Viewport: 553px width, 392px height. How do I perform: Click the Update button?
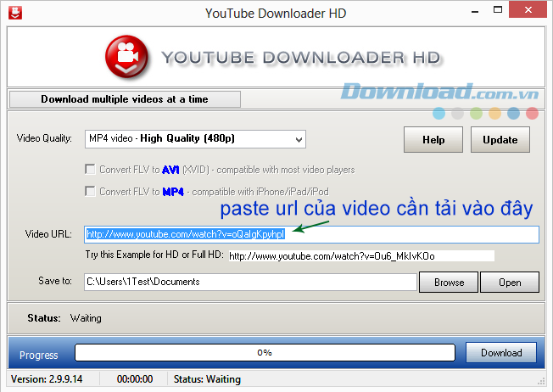point(500,140)
